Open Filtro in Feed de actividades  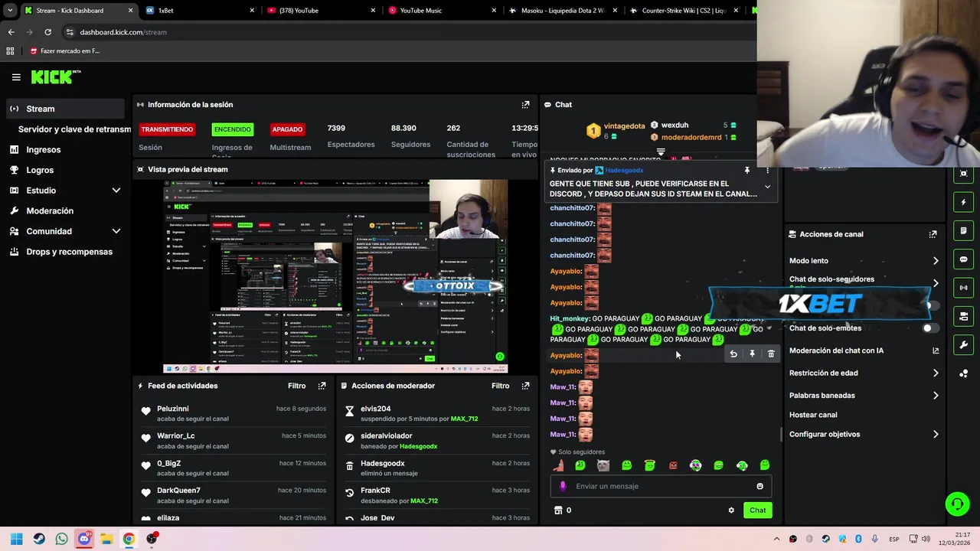coord(296,386)
